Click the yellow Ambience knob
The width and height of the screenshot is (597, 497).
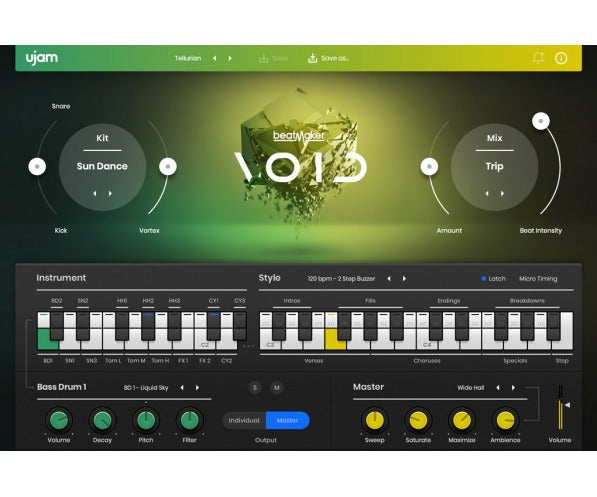click(505, 420)
